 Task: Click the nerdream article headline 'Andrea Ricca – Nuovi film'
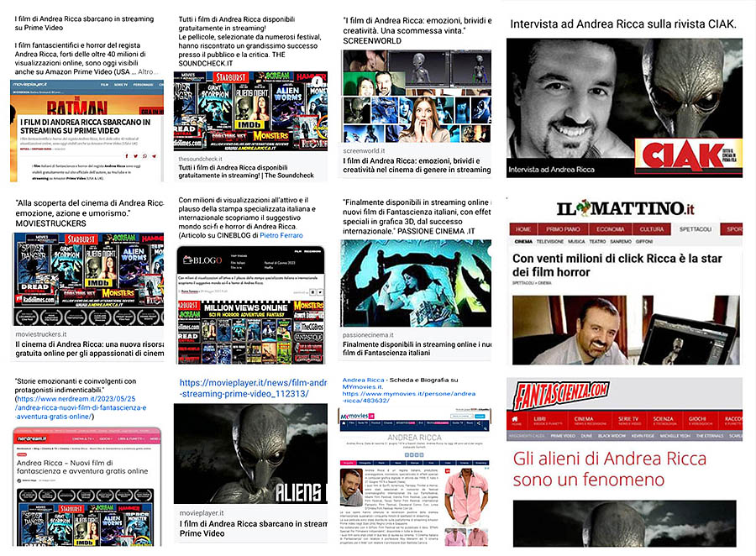tap(82, 467)
